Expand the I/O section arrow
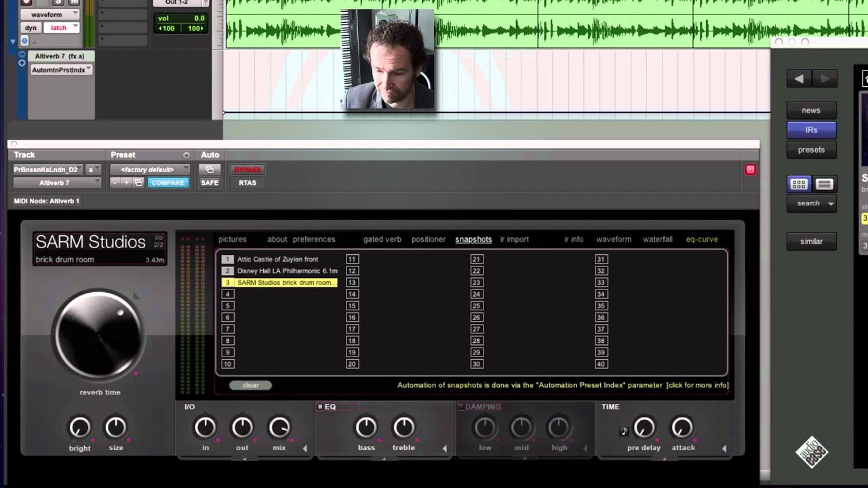The height and width of the screenshot is (488, 868). pyautogui.click(x=304, y=448)
